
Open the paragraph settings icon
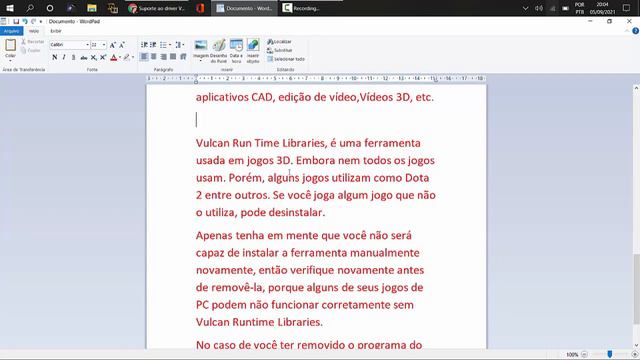(183, 57)
